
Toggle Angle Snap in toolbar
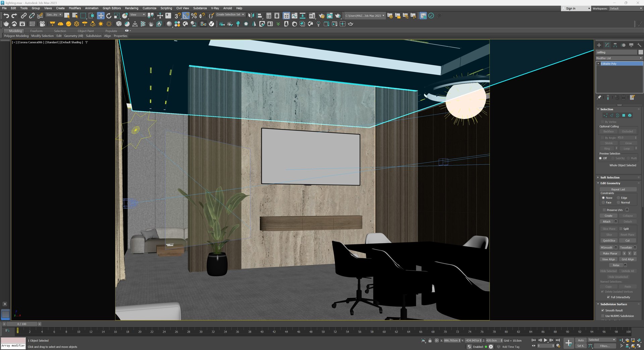pyautogui.click(x=186, y=16)
